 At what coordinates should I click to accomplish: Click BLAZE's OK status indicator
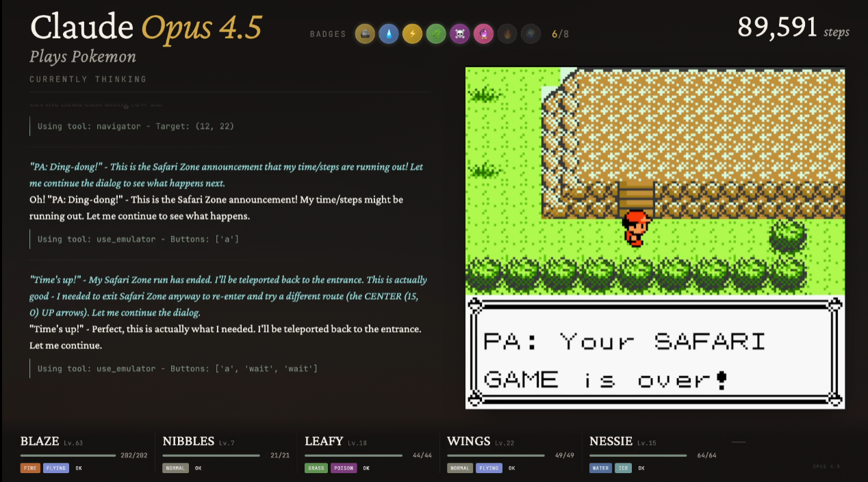click(x=79, y=468)
